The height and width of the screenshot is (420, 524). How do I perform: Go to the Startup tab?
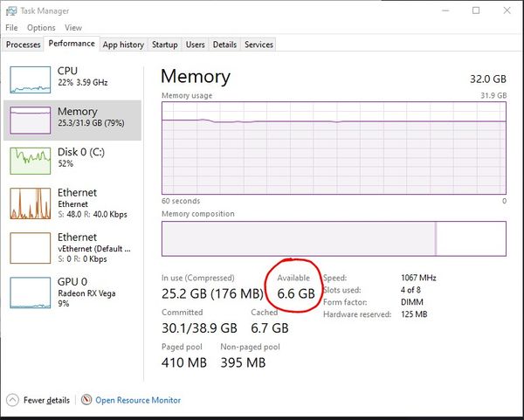click(x=164, y=45)
